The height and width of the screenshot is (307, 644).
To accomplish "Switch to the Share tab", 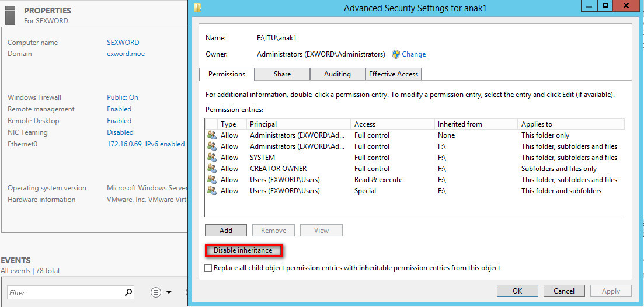I will point(282,74).
